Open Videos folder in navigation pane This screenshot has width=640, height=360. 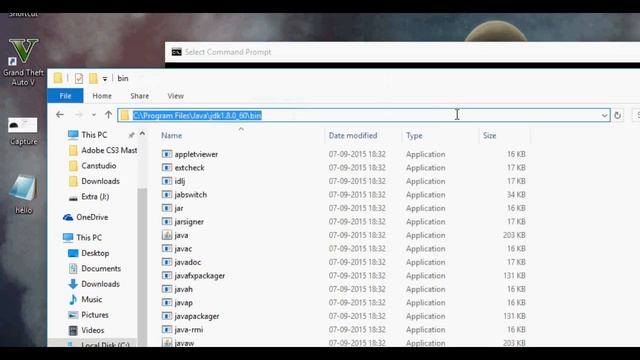87,330
